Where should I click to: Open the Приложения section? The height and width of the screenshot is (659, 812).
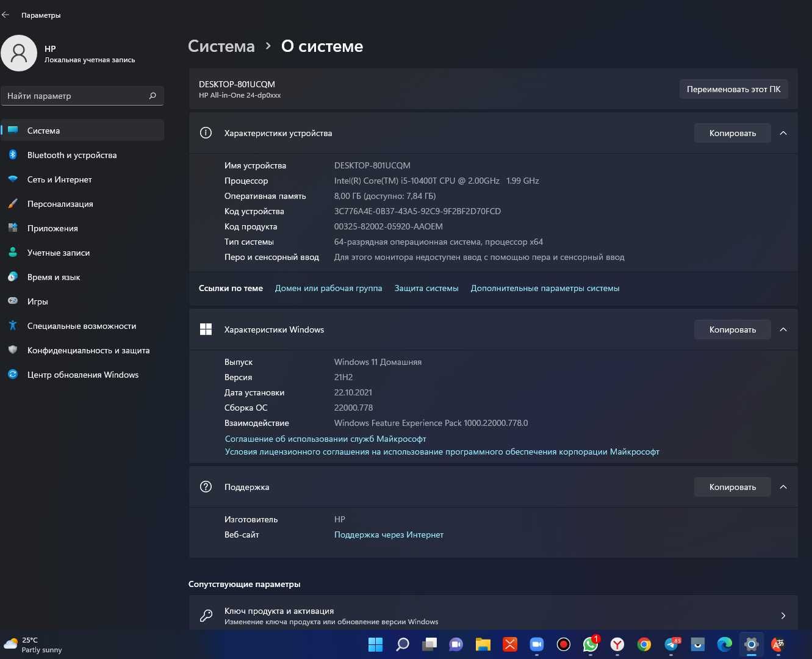(82, 228)
